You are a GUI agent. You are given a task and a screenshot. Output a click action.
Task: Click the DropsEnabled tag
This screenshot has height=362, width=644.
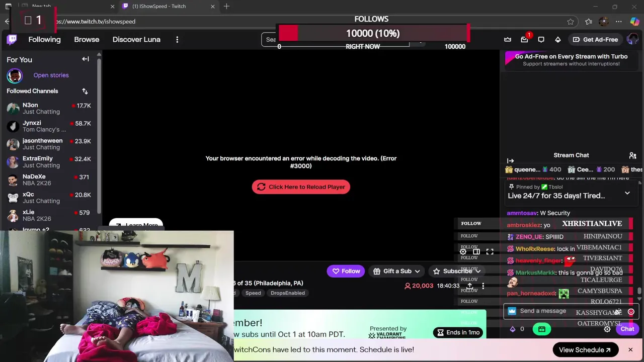288,293
